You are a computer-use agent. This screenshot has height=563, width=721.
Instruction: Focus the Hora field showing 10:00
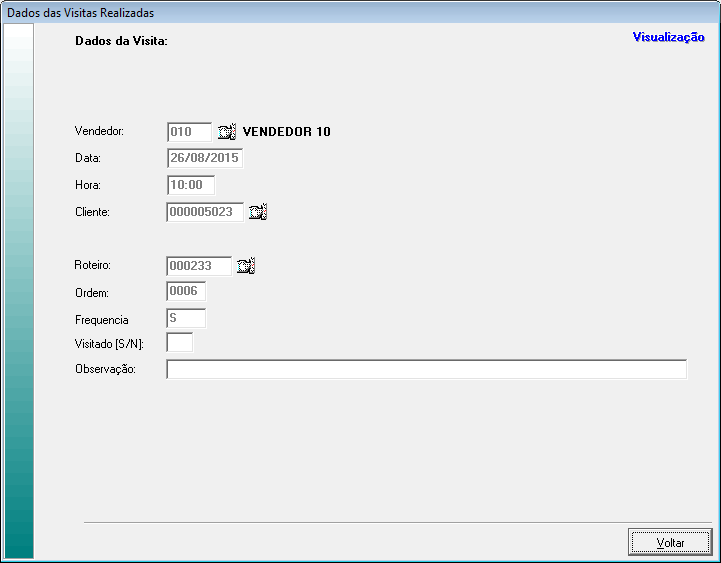190,185
